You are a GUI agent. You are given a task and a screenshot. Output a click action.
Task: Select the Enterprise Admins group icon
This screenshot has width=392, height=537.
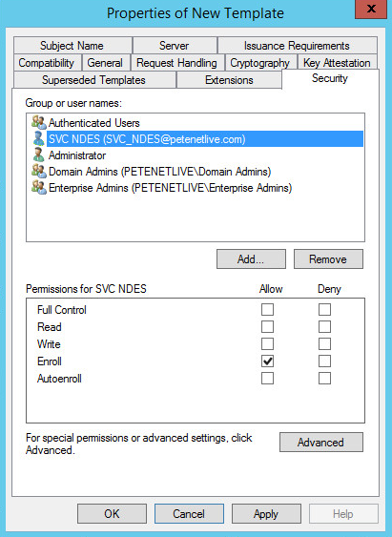[x=39, y=188]
